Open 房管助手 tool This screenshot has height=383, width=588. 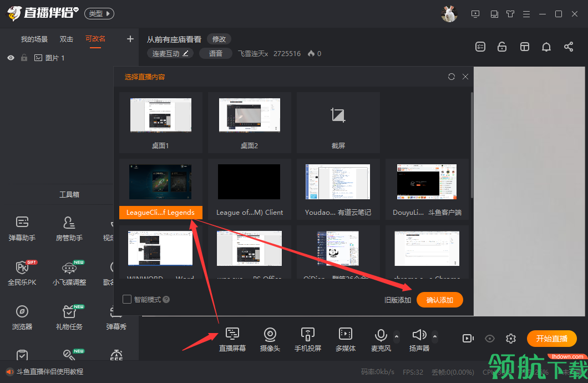click(x=69, y=229)
